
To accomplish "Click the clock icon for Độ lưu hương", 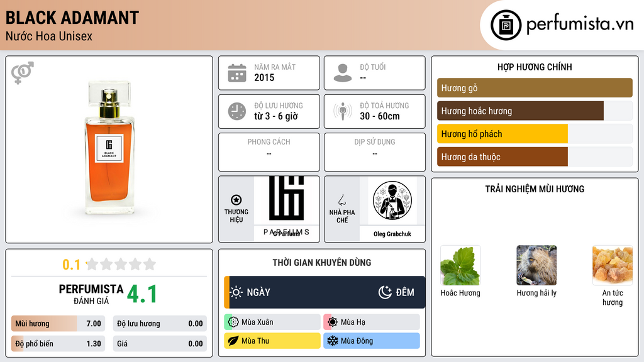I will click(237, 111).
